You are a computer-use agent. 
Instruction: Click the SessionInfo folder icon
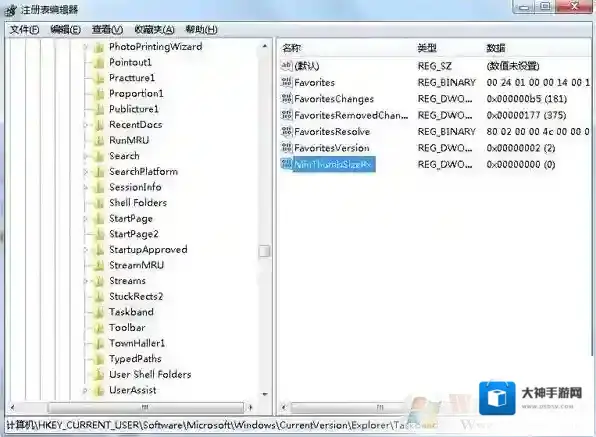99,187
